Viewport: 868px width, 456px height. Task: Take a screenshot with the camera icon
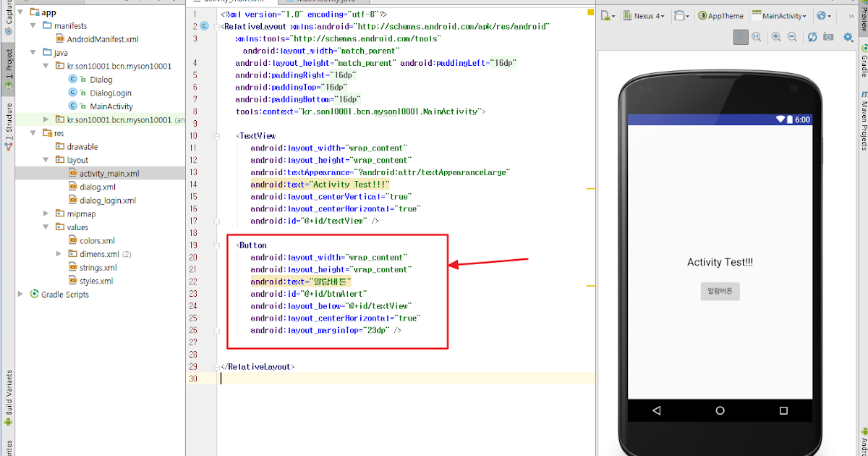coord(828,37)
